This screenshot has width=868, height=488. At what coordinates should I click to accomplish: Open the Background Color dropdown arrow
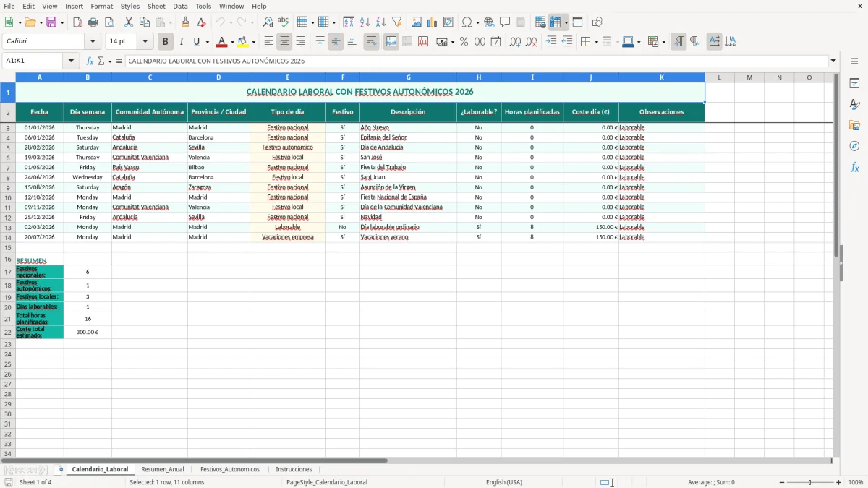pyautogui.click(x=253, y=42)
